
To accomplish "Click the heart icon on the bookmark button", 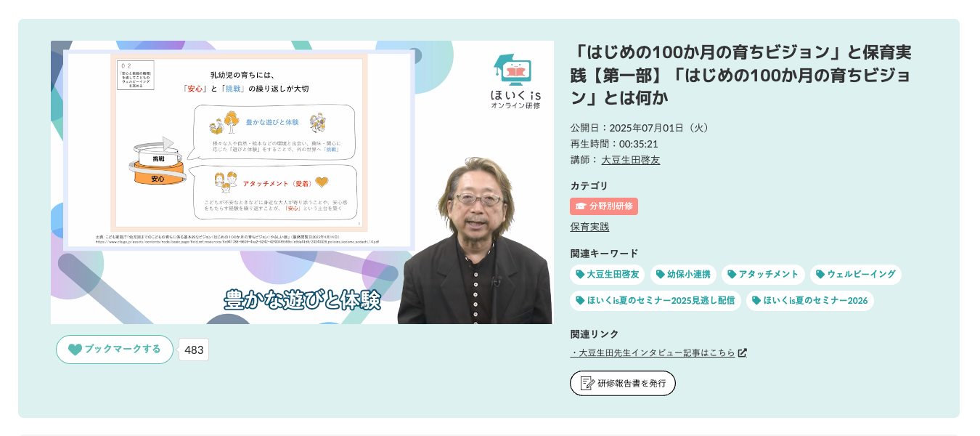I will 75,350.
